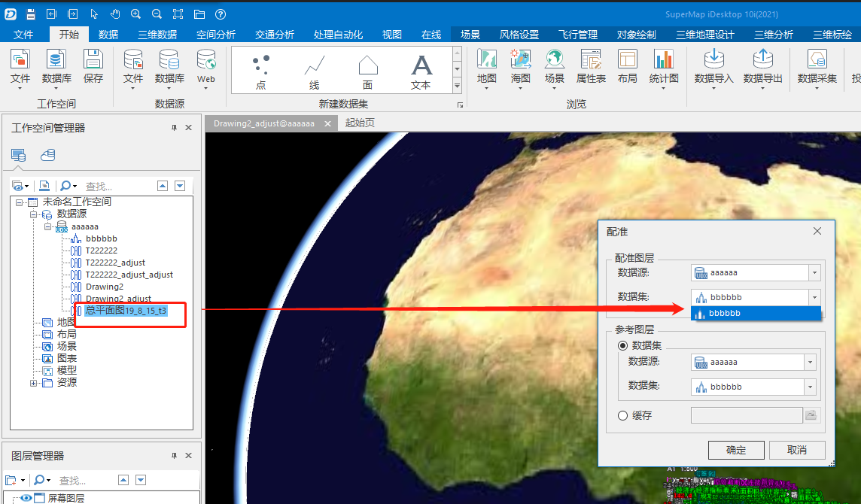Open the 海图 chart button
This screenshot has width=861, height=504.
coord(521,68)
